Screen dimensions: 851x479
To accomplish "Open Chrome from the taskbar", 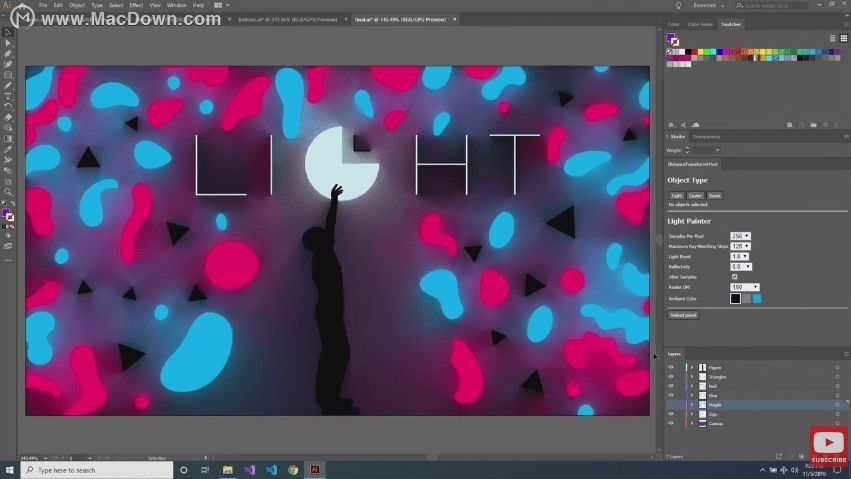I will (x=293, y=470).
